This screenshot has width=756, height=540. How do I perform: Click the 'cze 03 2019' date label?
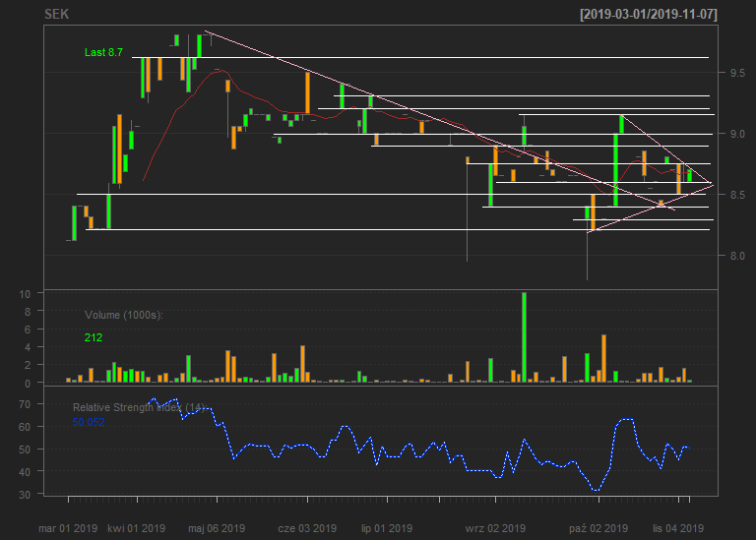coord(307,528)
